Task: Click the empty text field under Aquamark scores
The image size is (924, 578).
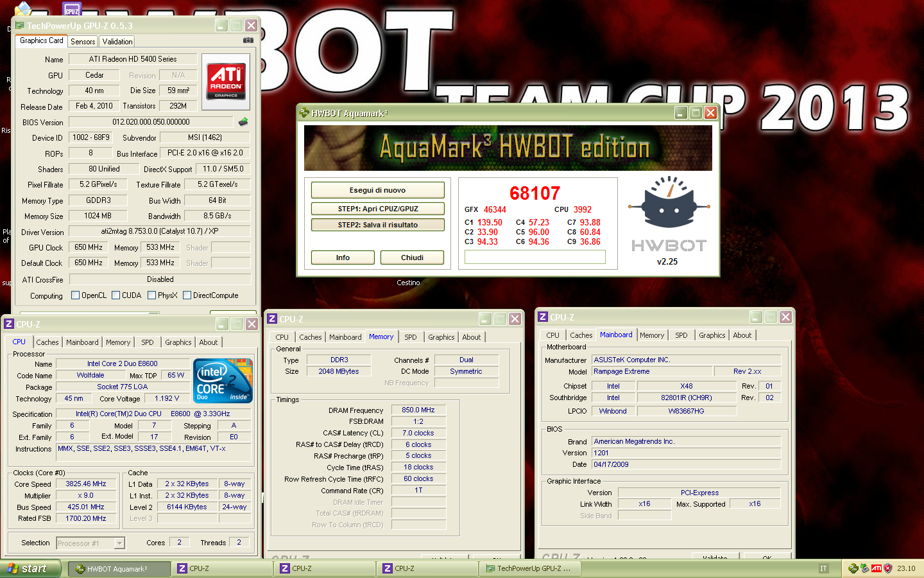Action: click(x=535, y=257)
